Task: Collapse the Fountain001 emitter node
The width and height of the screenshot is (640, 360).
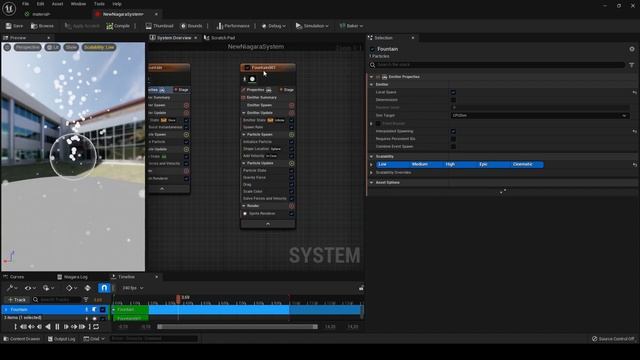Action: point(268,224)
